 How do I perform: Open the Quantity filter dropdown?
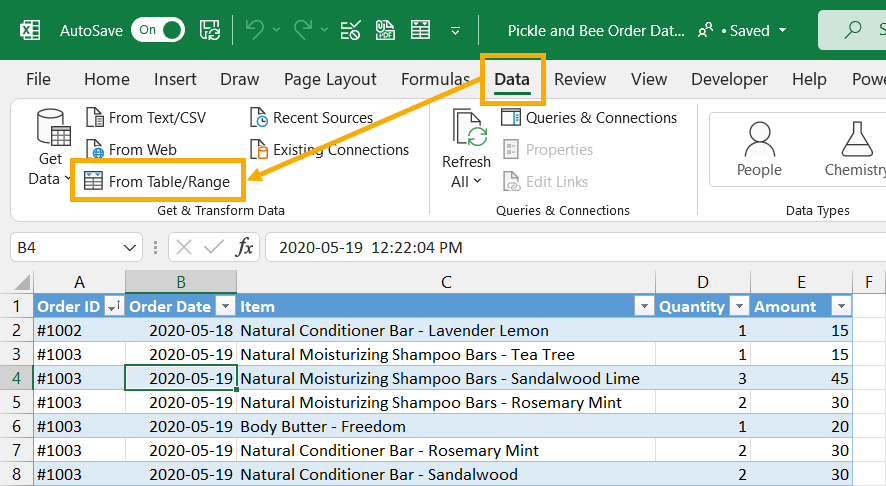(x=739, y=306)
